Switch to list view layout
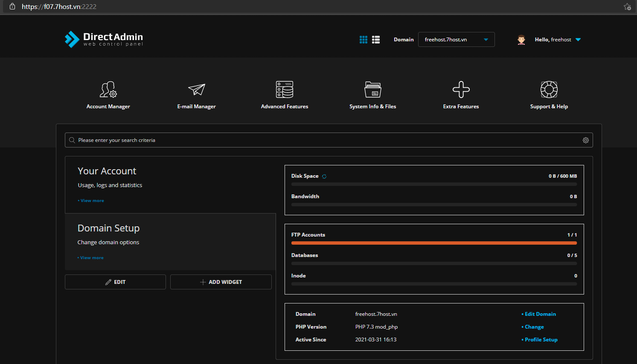The height and width of the screenshot is (364, 637). pos(376,40)
